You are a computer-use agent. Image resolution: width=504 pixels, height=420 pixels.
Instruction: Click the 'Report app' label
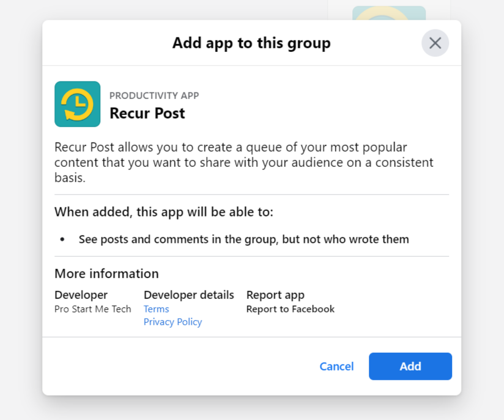point(275,295)
